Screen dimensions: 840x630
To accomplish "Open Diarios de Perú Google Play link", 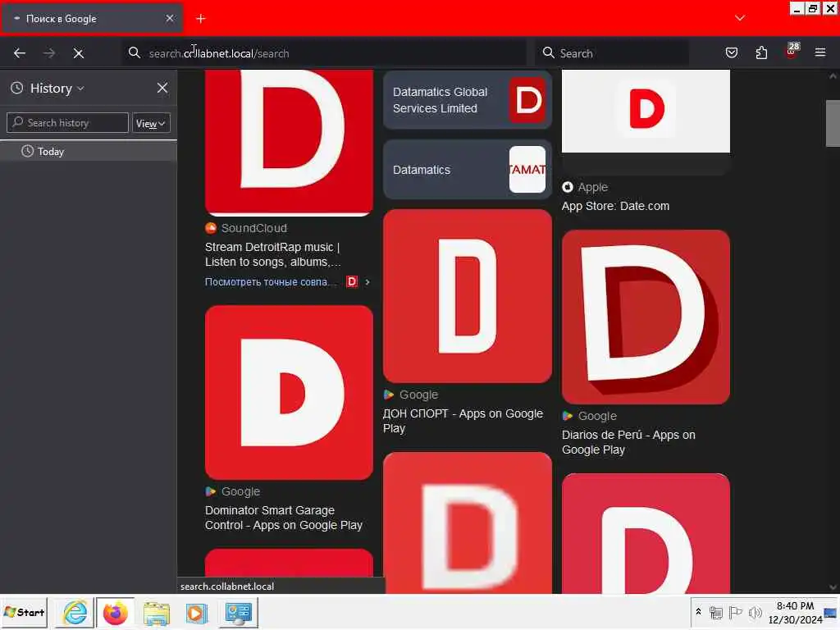I will coord(628,442).
